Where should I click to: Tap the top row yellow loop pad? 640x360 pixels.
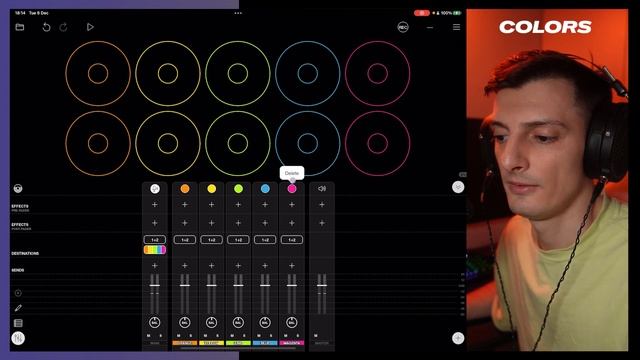168,73
